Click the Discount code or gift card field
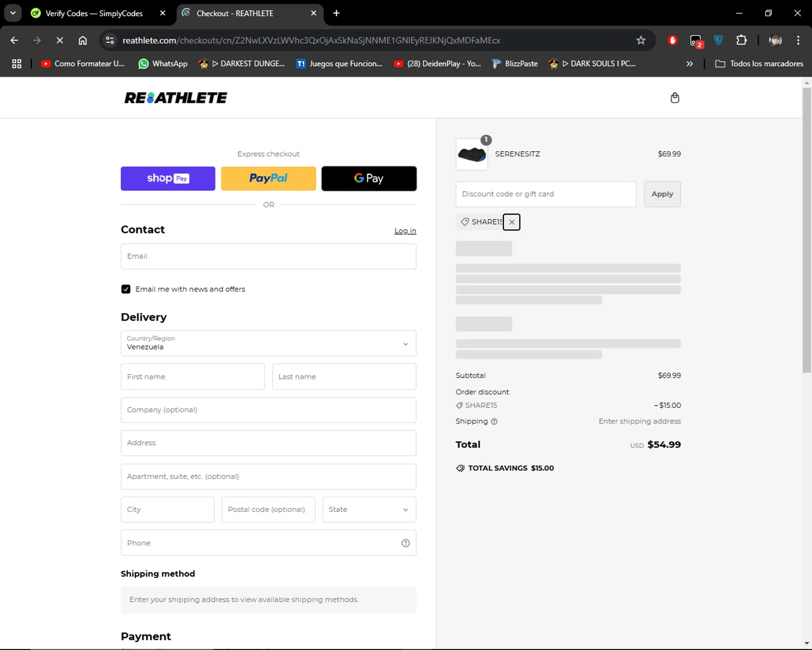Screen dimensions: 812x650 click(x=546, y=194)
